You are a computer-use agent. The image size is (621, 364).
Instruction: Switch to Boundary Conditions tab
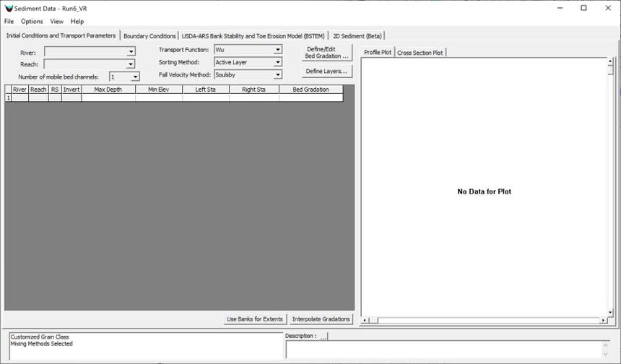149,36
